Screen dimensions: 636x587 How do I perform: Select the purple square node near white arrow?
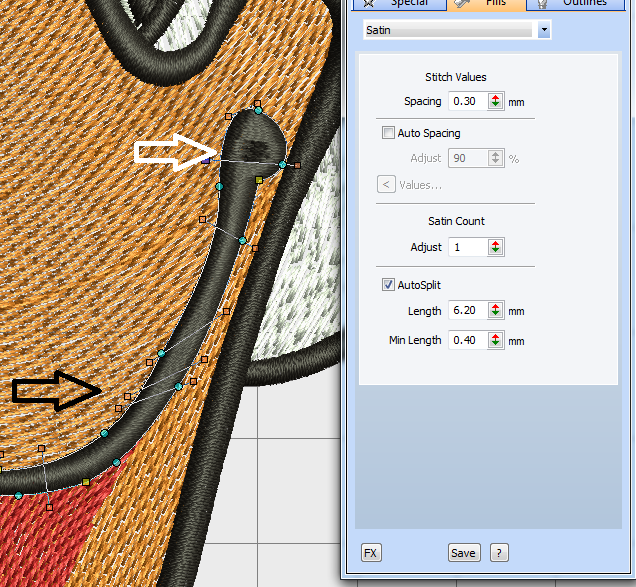click(205, 160)
